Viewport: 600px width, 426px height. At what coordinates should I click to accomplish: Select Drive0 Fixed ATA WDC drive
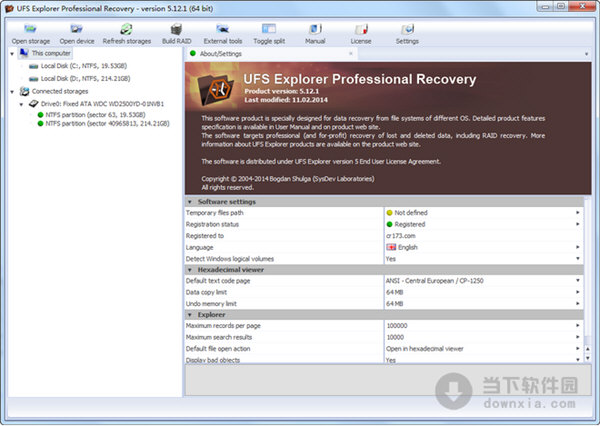point(97,104)
